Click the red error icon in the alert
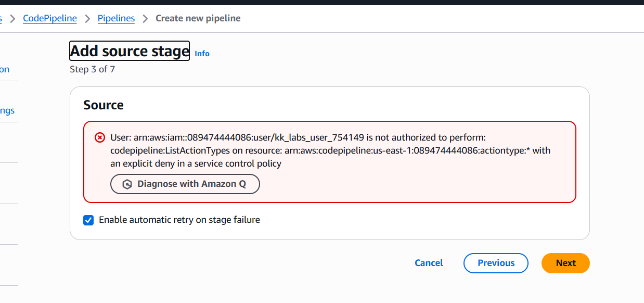 pyautogui.click(x=99, y=137)
